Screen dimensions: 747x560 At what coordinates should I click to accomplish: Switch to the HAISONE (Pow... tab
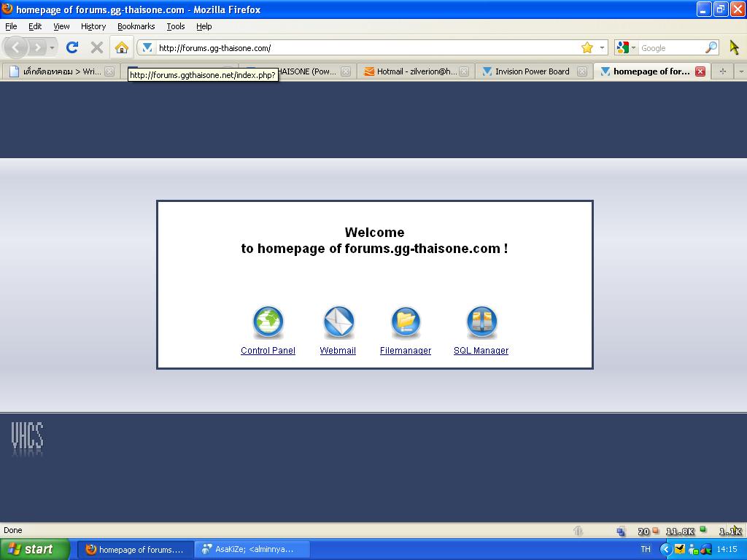pos(307,71)
